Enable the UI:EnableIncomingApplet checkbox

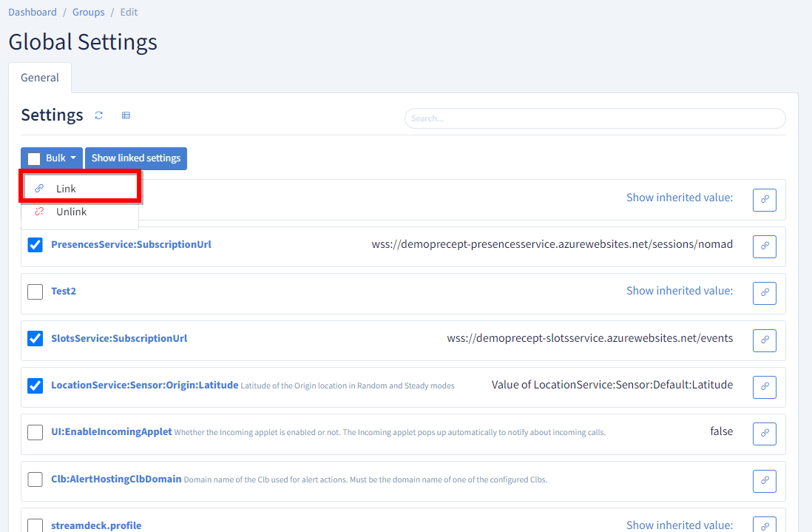[35, 432]
